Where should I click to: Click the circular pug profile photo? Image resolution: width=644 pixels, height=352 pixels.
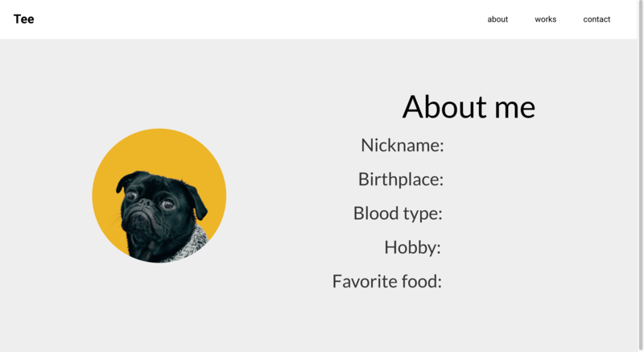click(159, 196)
